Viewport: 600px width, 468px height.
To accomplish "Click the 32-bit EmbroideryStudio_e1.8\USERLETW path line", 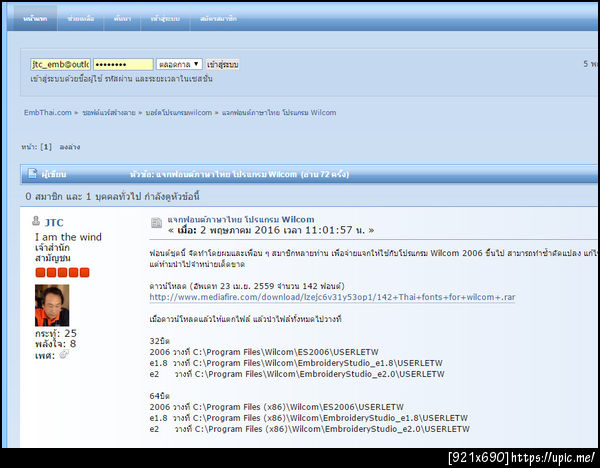I will [x=296, y=363].
